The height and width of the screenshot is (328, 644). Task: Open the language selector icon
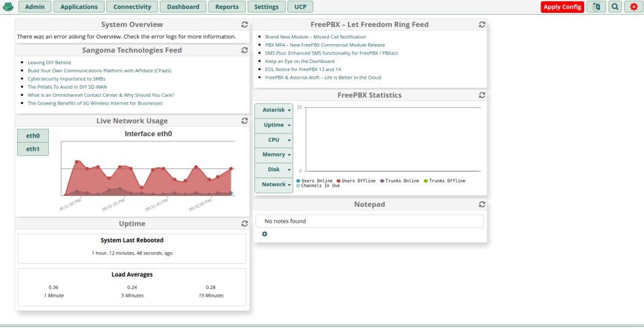[596, 7]
